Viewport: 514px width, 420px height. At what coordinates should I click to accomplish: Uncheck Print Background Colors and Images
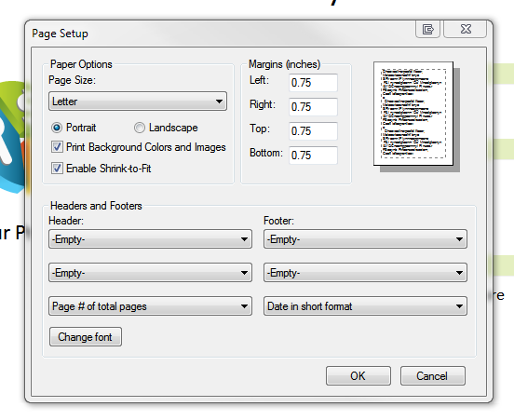(x=57, y=147)
